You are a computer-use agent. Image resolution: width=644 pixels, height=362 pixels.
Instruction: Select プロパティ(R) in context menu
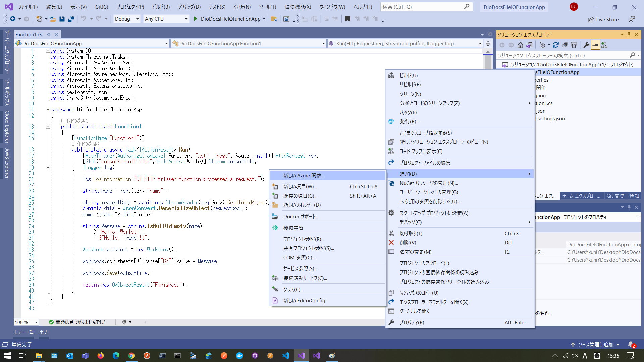click(460, 323)
